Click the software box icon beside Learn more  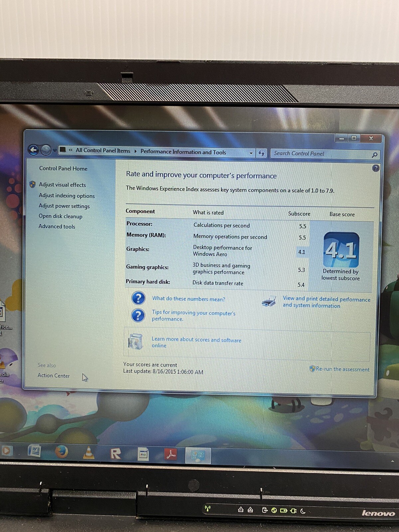[x=135, y=341]
